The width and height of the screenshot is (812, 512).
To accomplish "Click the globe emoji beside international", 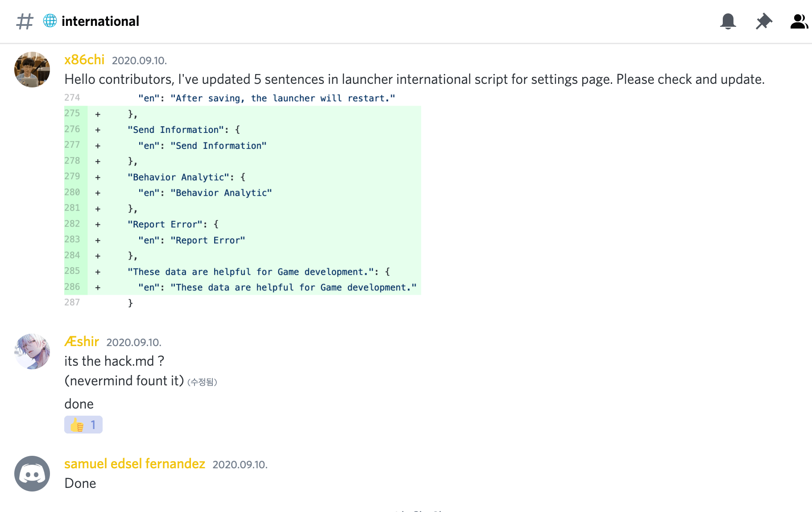I will click(x=50, y=21).
